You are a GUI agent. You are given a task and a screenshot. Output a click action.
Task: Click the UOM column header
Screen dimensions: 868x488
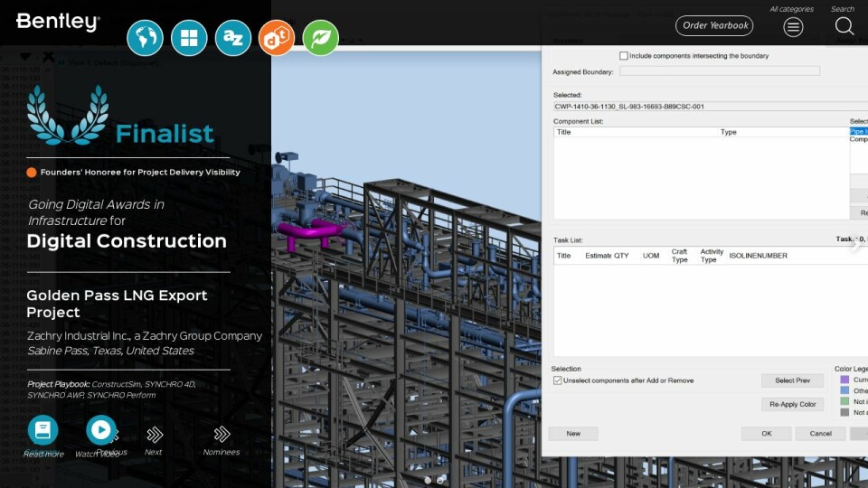(x=651, y=256)
